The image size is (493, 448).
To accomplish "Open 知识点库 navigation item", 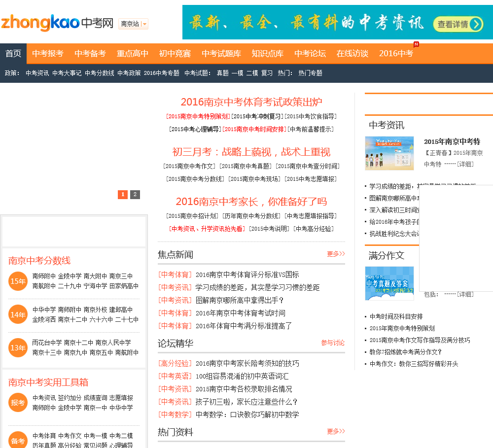I will coord(268,53).
